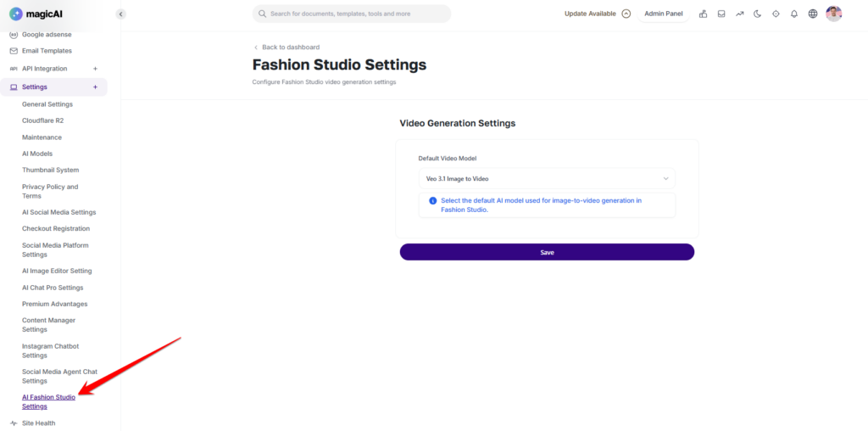Image resolution: width=868 pixels, height=431 pixels.
Task: Click the crosshair target icon in header
Action: pos(776,14)
